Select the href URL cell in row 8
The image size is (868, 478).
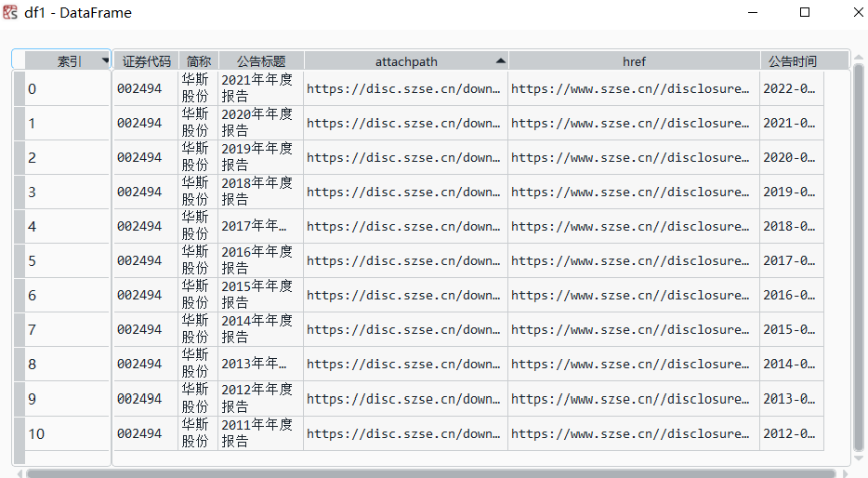634,364
